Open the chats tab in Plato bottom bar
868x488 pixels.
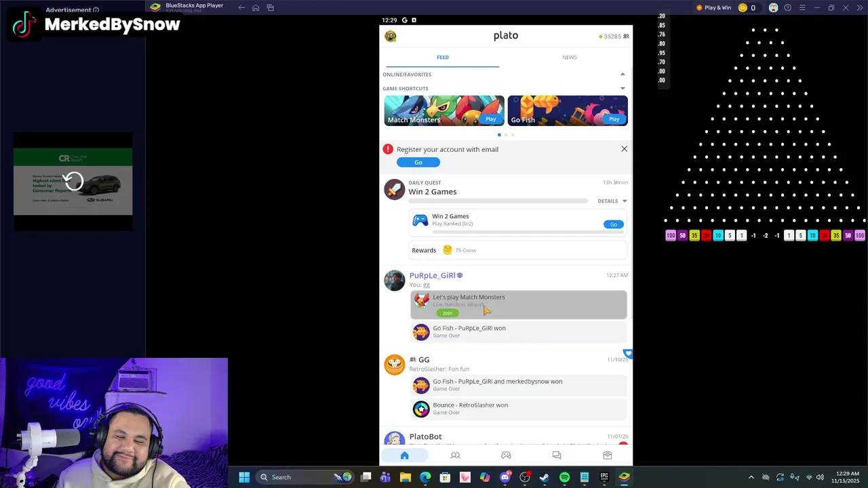[557, 455]
